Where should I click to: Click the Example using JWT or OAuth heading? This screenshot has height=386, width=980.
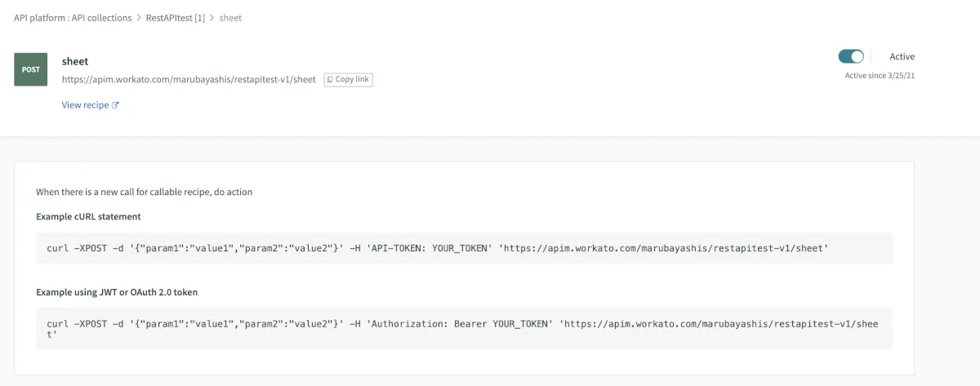[x=117, y=291]
